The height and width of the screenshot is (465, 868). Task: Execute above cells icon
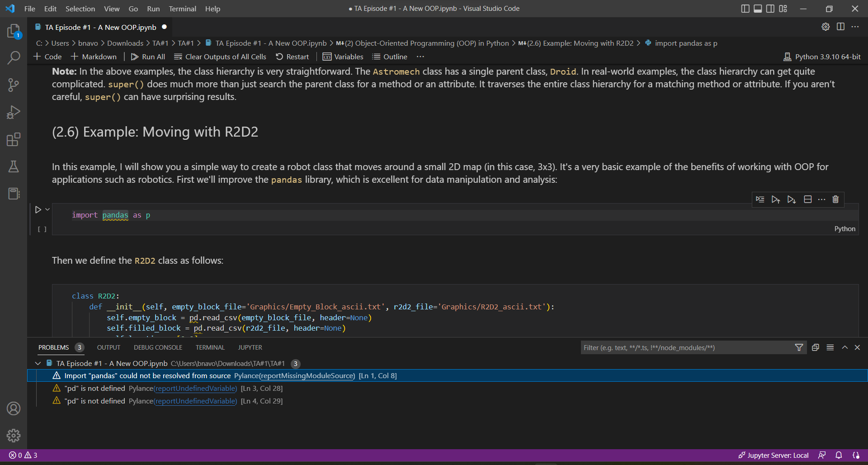pos(776,199)
